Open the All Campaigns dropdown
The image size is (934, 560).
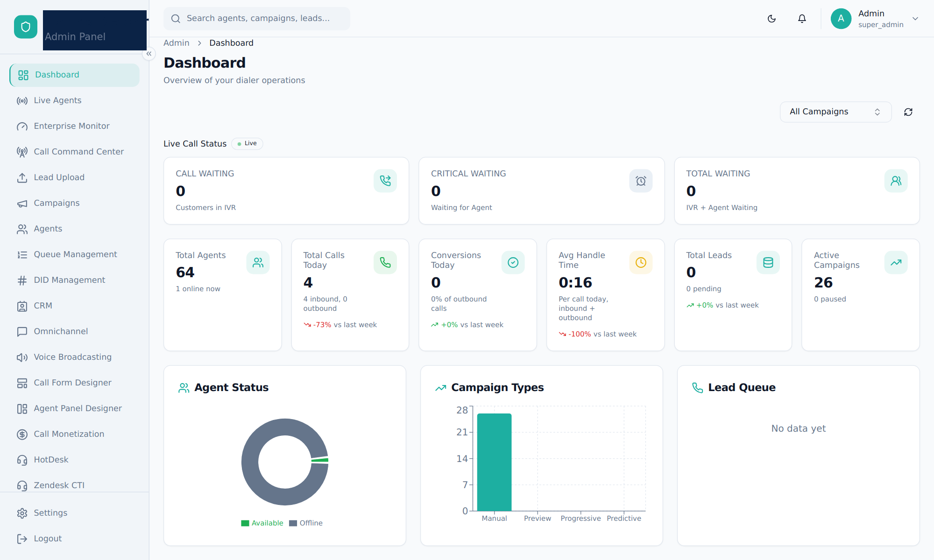pyautogui.click(x=835, y=112)
